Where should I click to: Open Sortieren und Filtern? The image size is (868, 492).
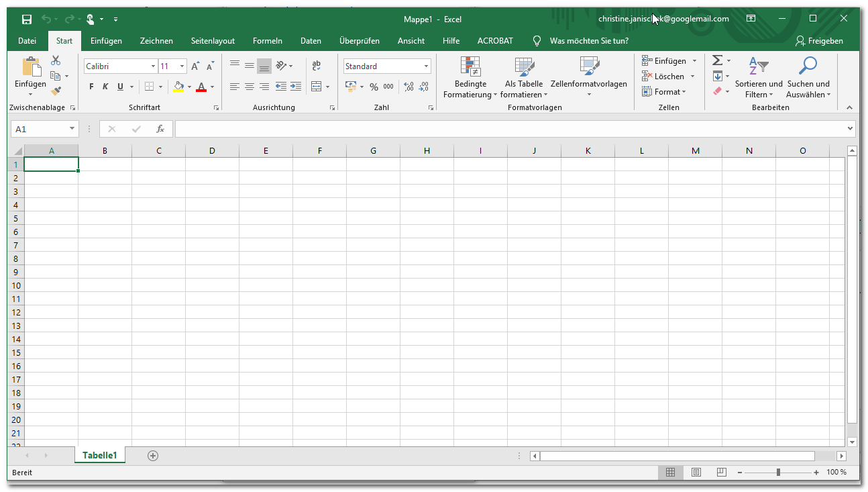pos(759,77)
